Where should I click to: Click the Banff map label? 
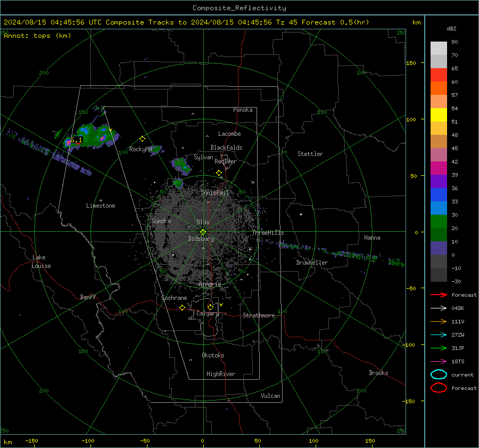(88, 297)
